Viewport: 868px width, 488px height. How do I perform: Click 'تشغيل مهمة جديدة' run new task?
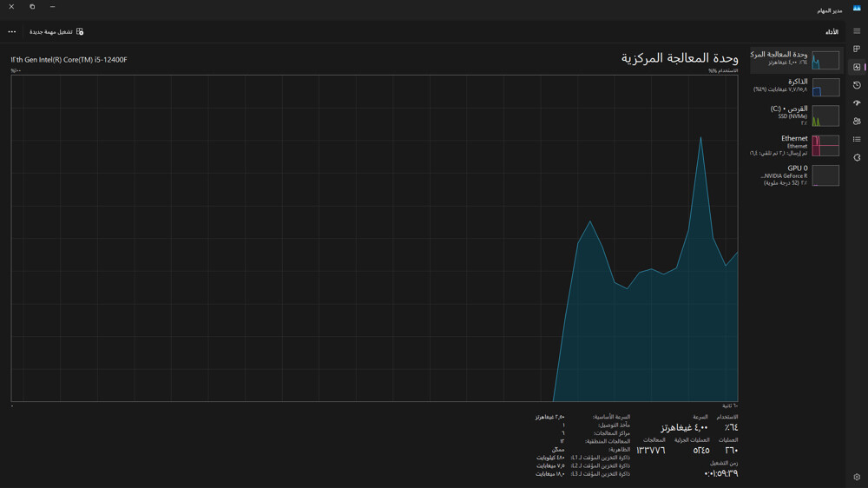click(x=56, y=31)
